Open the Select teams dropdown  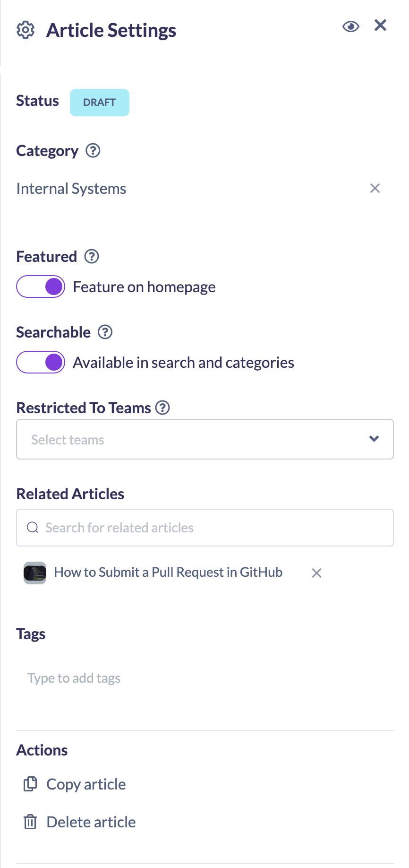(x=205, y=439)
